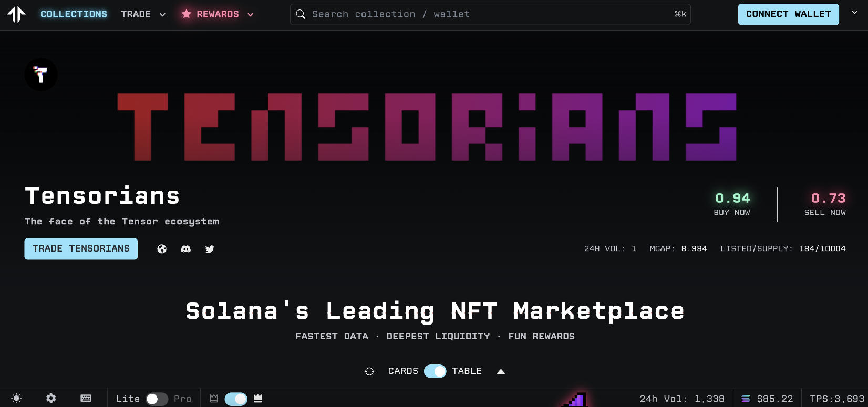The height and width of the screenshot is (407, 868).
Task: Open the Tensorians Discord link
Action: coord(186,249)
